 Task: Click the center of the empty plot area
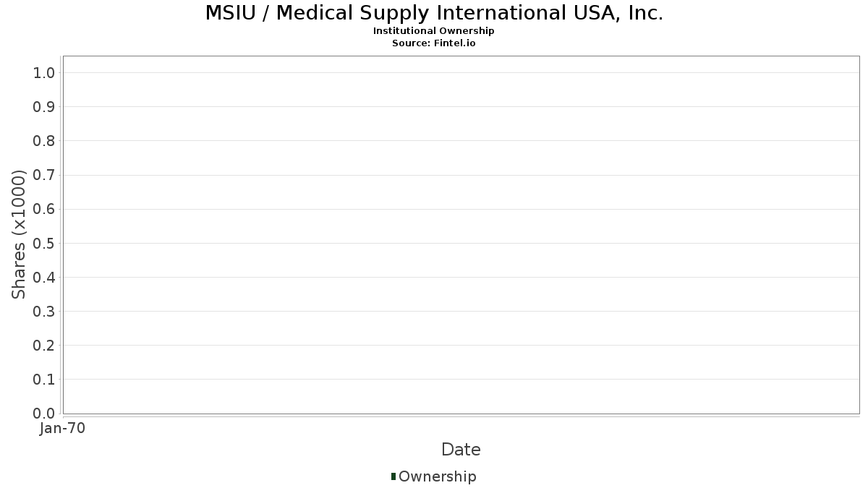(461, 235)
